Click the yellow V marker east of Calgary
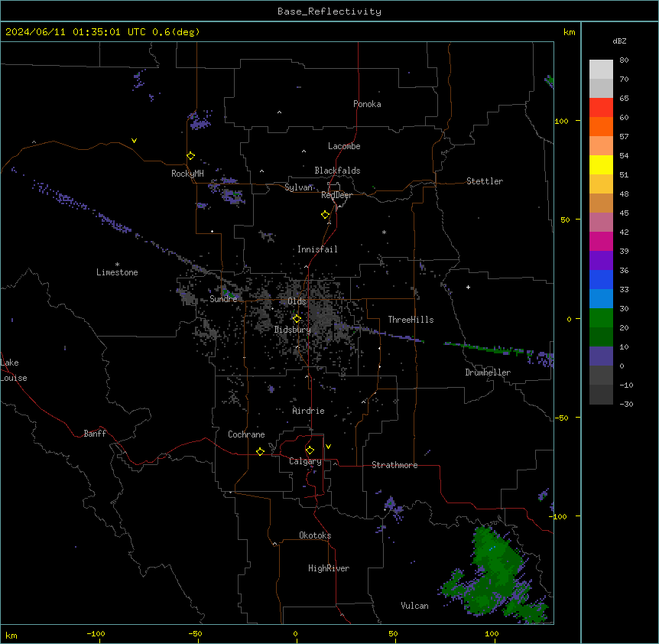Image resolution: width=659 pixels, height=644 pixels. point(328,447)
